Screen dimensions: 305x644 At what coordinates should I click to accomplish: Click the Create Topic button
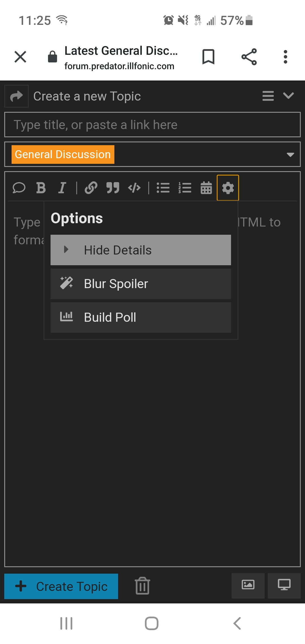(x=61, y=586)
